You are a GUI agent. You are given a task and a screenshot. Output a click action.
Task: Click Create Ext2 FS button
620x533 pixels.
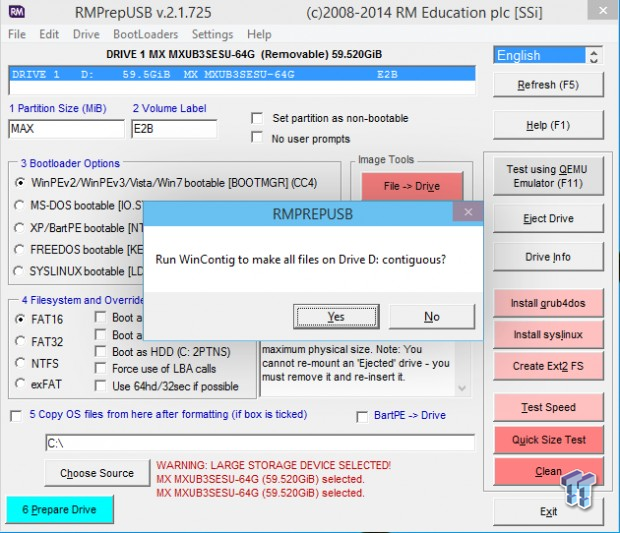(548, 366)
